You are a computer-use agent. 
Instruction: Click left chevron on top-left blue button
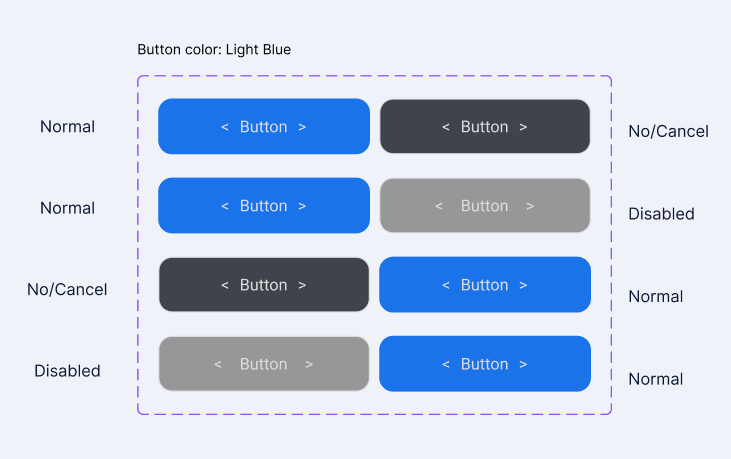coord(225,127)
